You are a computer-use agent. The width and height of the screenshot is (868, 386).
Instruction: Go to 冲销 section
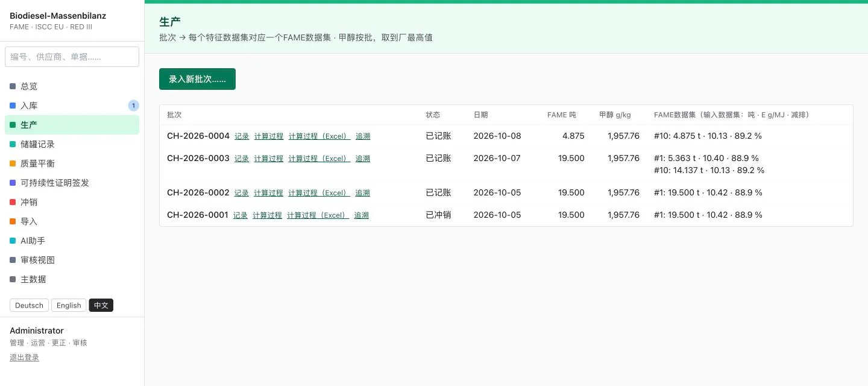[x=72, y=202]
